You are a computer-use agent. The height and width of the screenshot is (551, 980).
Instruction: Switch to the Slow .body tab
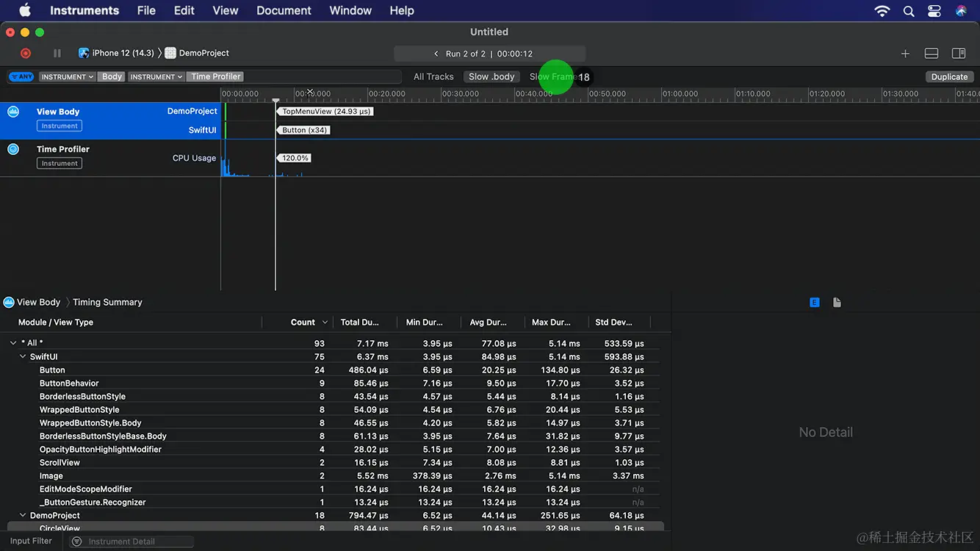point(491,76)
